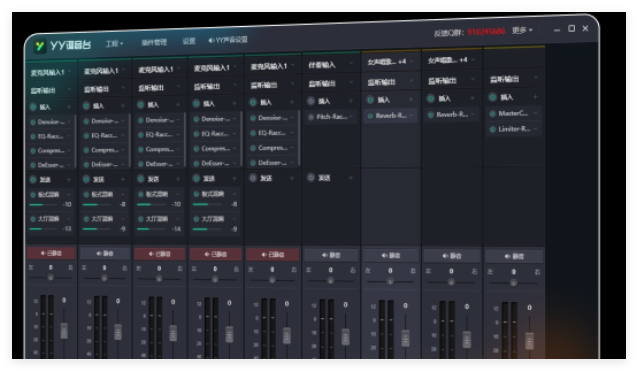
Task: Toggle the MasterC plugin power
Action: point(492,113)
